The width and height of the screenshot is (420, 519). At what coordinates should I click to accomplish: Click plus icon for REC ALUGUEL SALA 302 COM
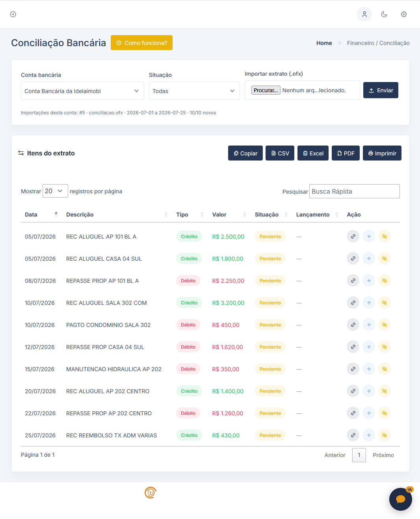369,303
